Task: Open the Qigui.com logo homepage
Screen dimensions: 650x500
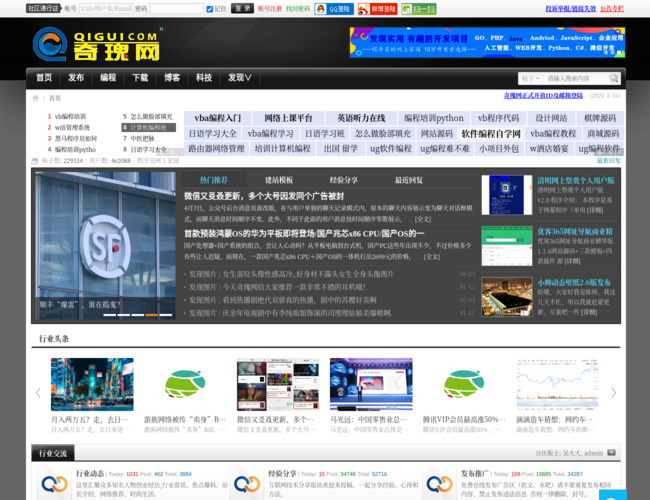Action: point(97,44)
